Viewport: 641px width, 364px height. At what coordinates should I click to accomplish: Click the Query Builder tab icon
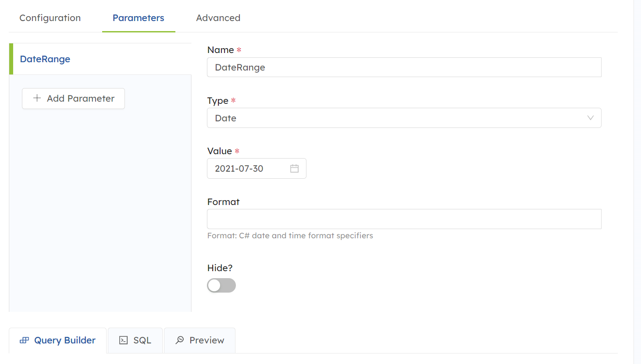(x=25, y=340)
